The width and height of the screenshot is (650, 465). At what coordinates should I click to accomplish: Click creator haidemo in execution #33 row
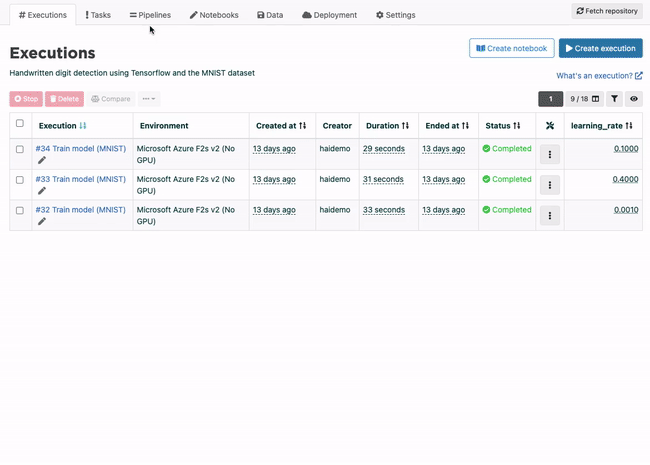click(335, 179)
